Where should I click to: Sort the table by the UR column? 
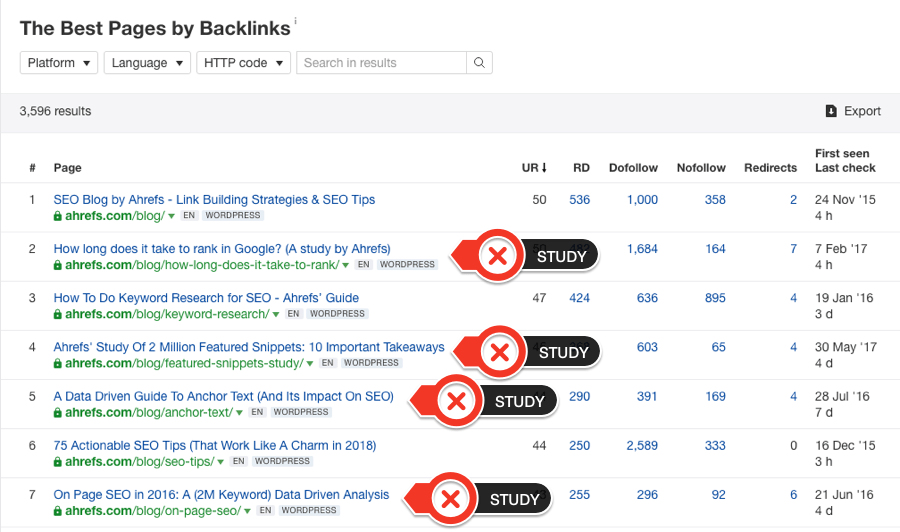pyautogui.click(x=534, y=168)
